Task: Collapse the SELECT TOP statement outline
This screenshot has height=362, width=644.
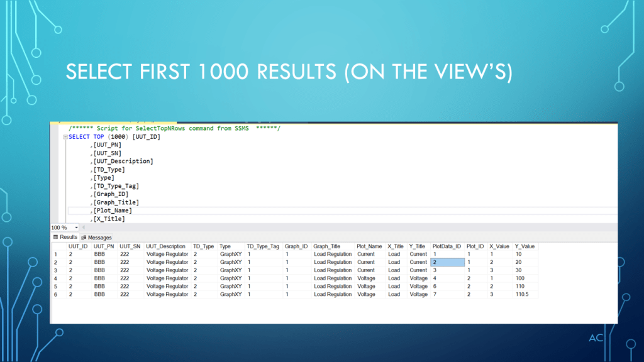Action: [65, 137]
